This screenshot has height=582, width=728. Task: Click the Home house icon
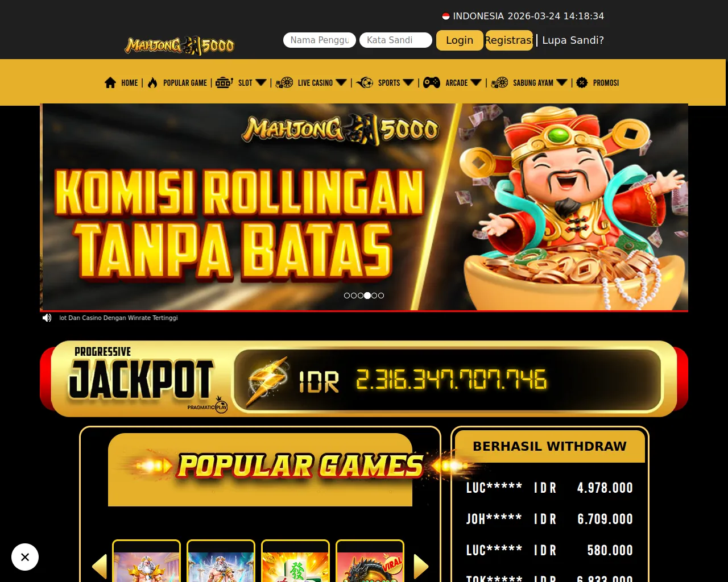[x=110, y=82]
